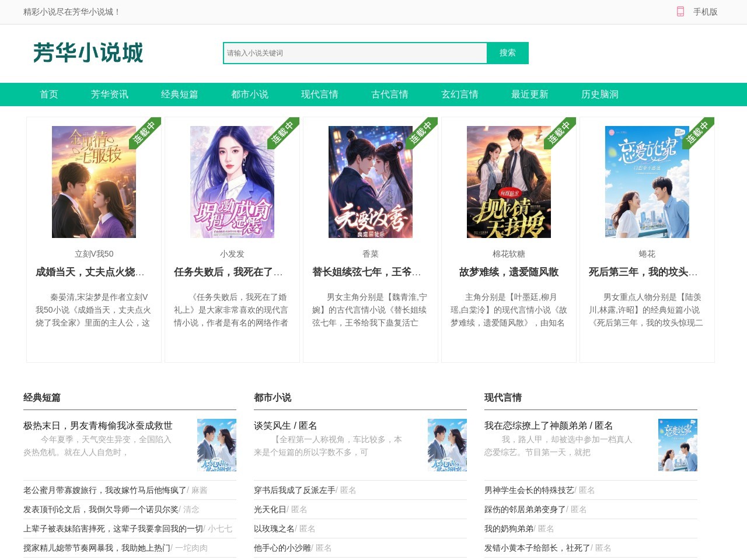Open the 穿书后我成了反派左手 link
The image size is (747, 560).
(x=295, y=490)
